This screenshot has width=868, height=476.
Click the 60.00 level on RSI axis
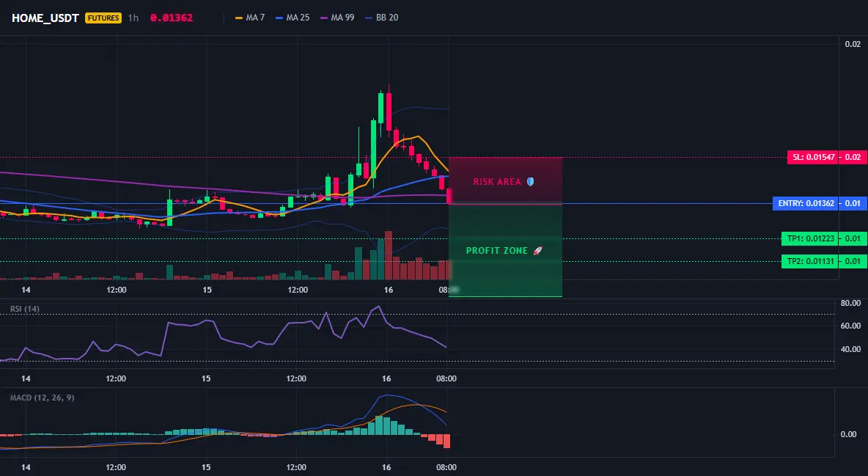850,326
